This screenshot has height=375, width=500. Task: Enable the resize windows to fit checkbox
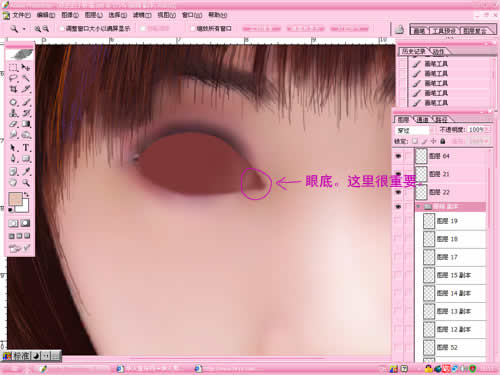point(62,29)
